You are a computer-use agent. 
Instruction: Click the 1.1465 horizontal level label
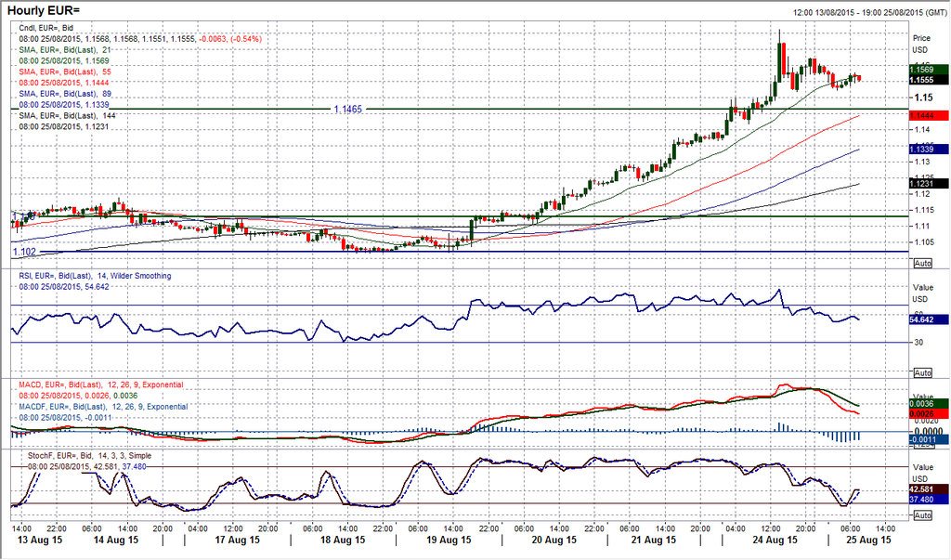[x=347, y=110]
